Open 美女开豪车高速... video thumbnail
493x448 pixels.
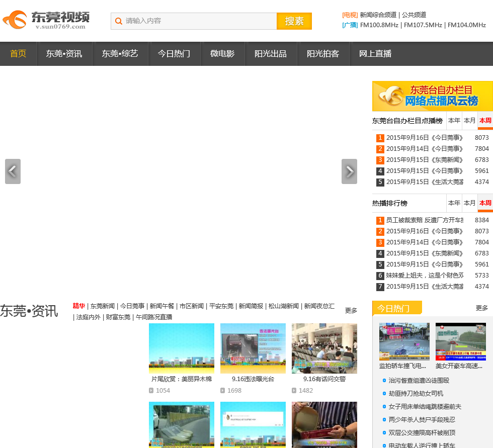point(461,341)
